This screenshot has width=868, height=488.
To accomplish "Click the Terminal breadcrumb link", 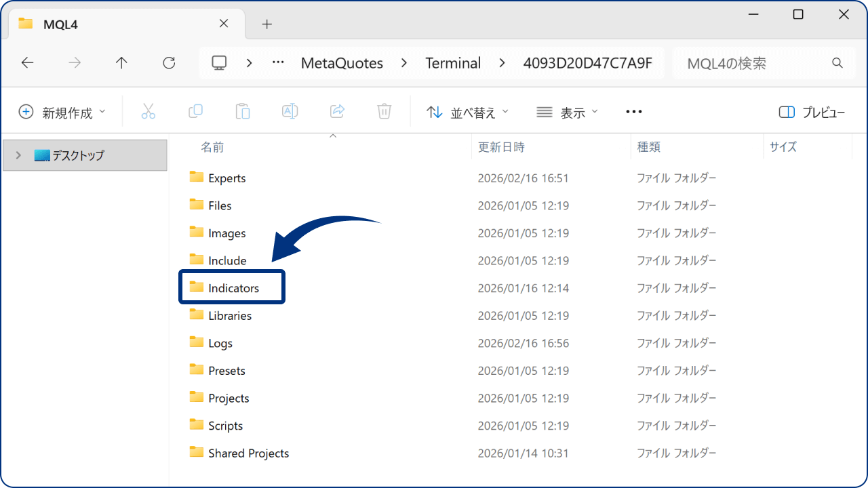I will pyautogui.click(x=453, y=62).
